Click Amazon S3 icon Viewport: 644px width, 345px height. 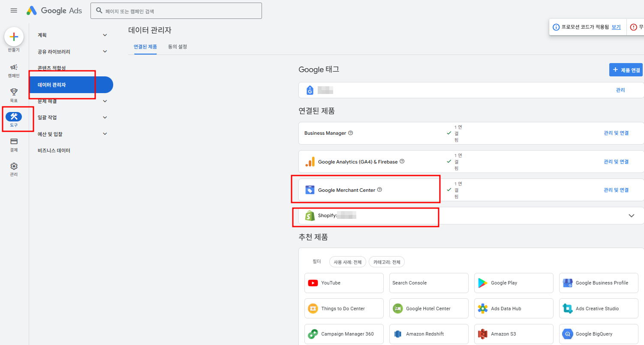(483, 334)
